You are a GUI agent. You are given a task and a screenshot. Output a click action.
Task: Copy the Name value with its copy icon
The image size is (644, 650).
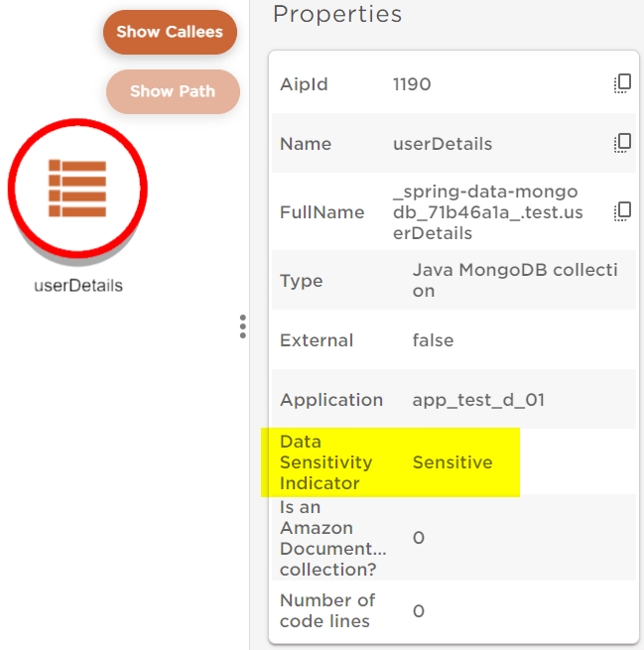[622, 143]
